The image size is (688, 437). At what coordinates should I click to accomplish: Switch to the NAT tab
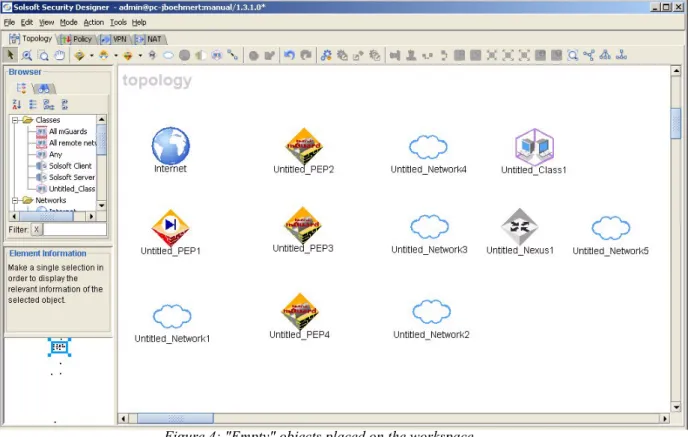pos(149,39)
